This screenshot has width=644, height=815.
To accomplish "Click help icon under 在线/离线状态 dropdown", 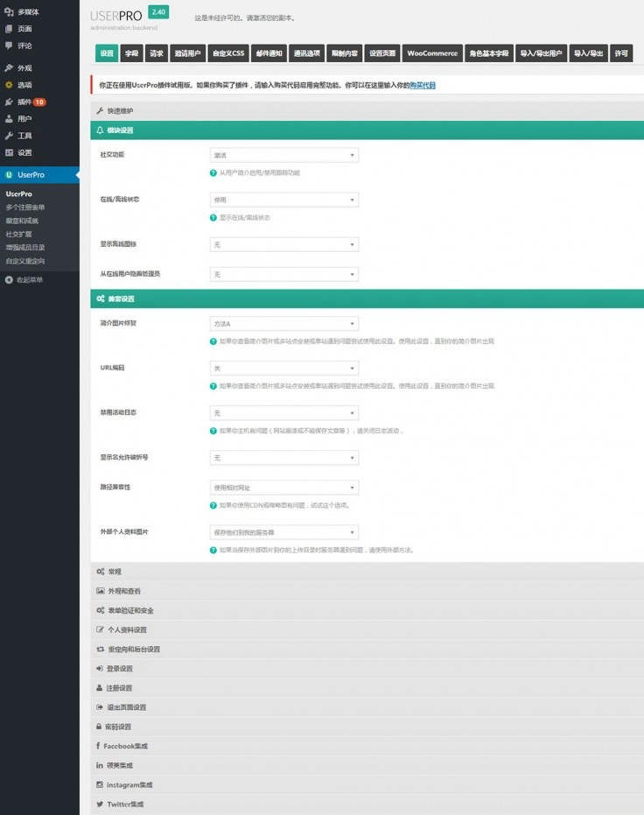I will coord(213,218).
